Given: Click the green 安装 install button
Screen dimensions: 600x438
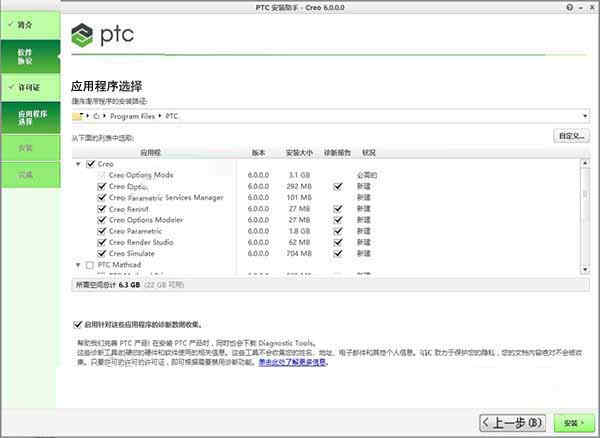Looking at the screenshot, I should pyautogui.click(x=571, y=422).
